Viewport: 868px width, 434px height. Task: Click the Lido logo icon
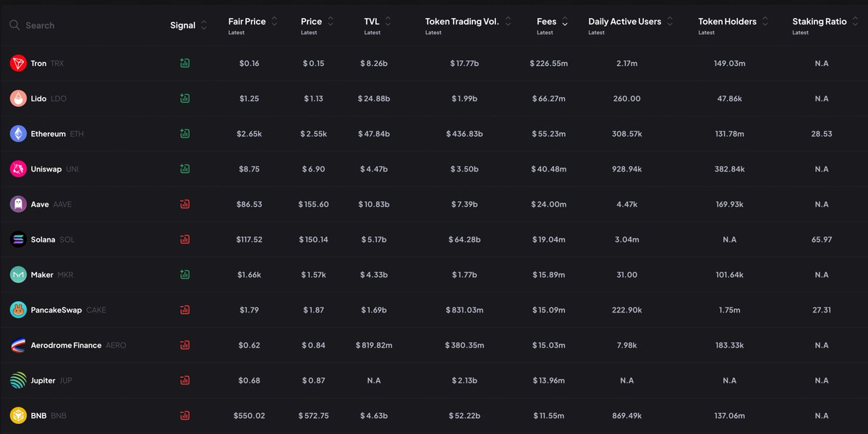(x=18, y=98)
